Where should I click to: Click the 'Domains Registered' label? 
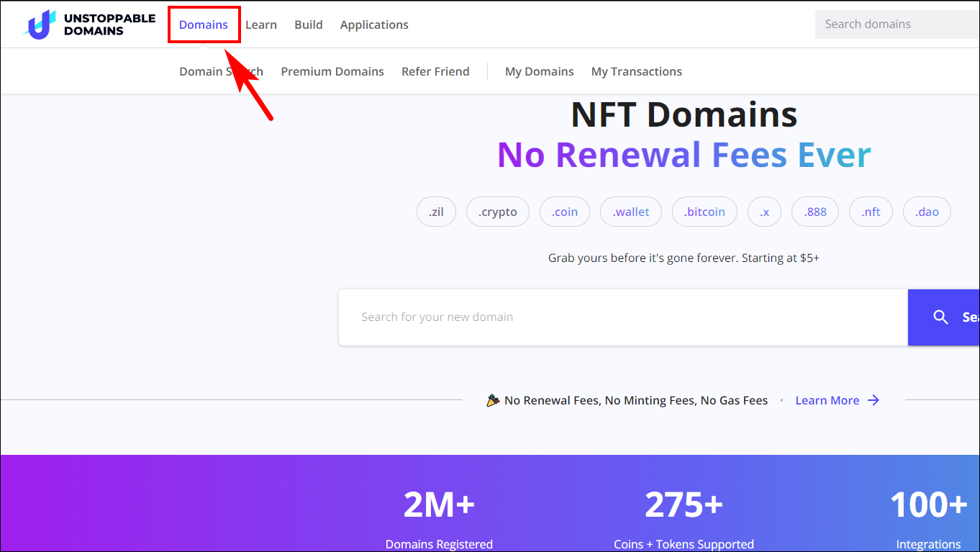coord(439,544)
